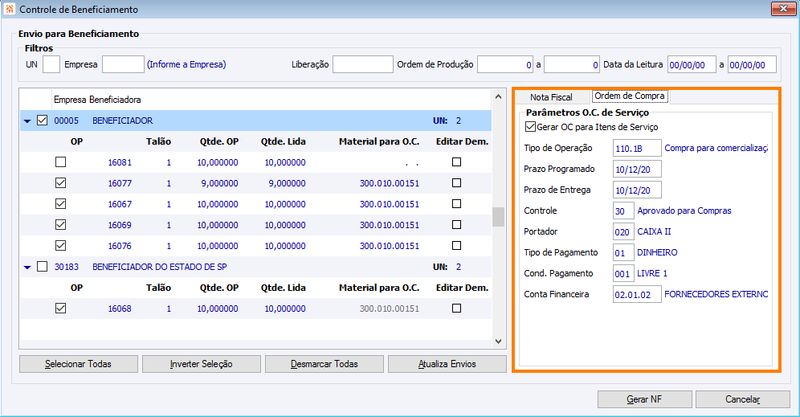Viewport: 800px width, 417px height.
Task: Collapse the 00005 BENEFICIADOR group
Action: coord(28,121)
